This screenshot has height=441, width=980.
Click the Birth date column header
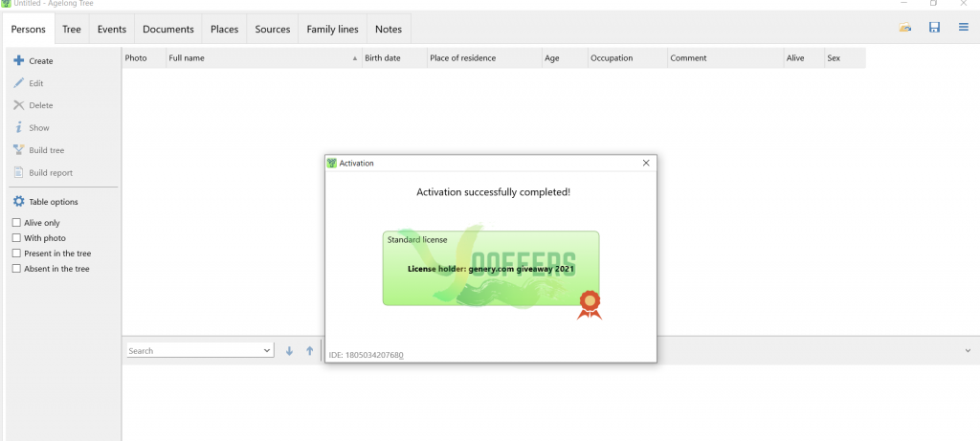coord(394,58)
